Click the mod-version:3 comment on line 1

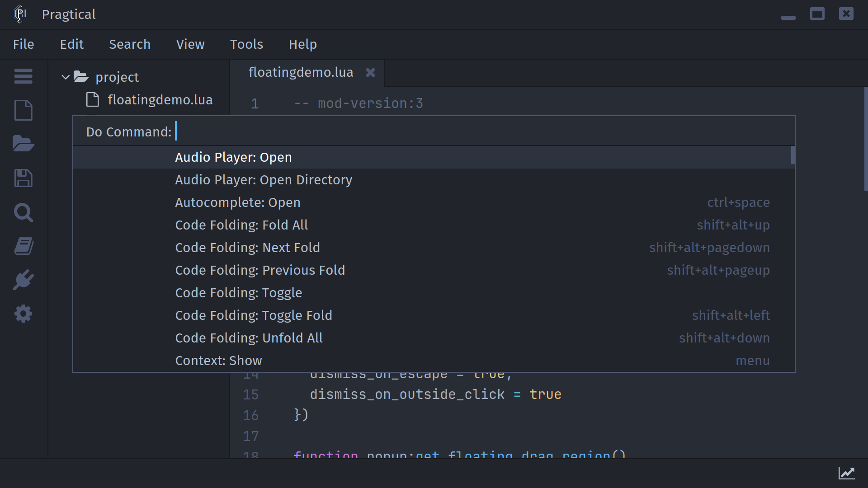point(359,103)
